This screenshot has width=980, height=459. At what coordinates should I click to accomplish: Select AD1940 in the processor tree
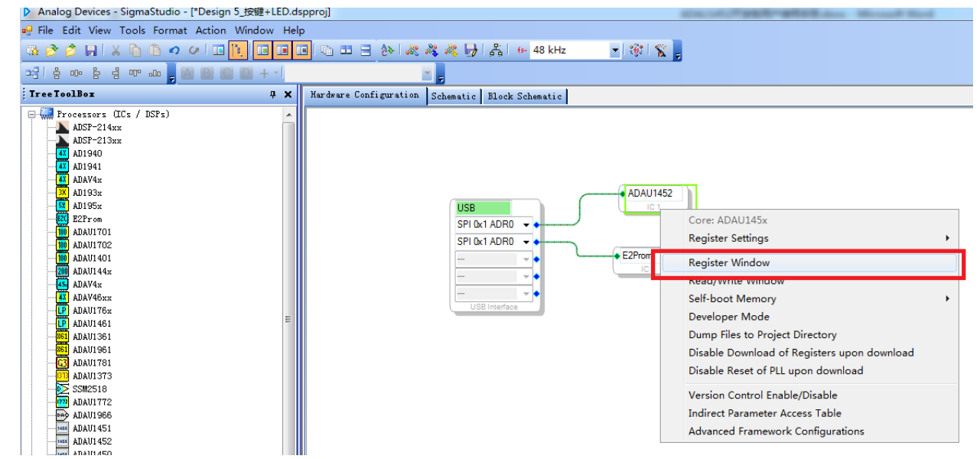87,154
